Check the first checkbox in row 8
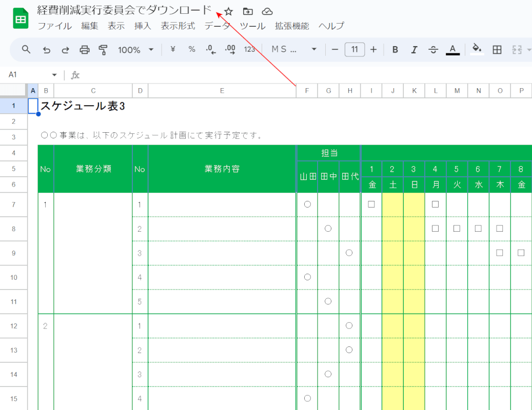532x410 pixels. click(435, 229)
